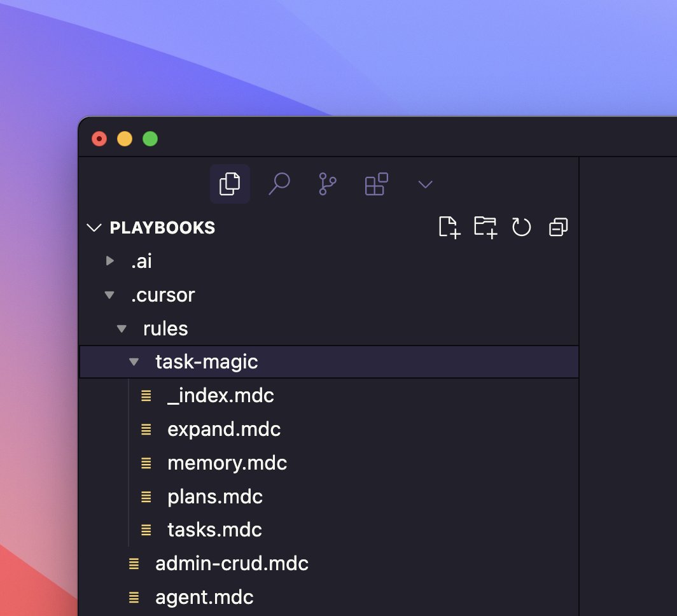Open the admin-crud.mdc file
Viewport: 677px width, 616px height.
(232, 564)
